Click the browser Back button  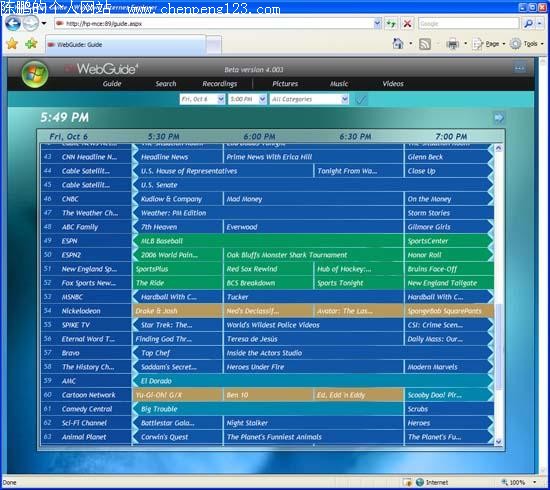pos(13,24)
